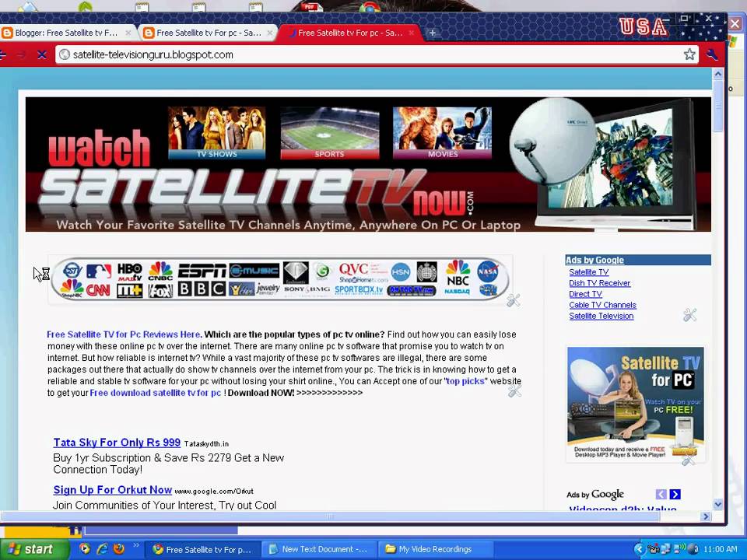Switch to the second Free Satellite tv tab
Image resolution: width=747 pixels, height=560 pixels.
click(x=209, y=33)
